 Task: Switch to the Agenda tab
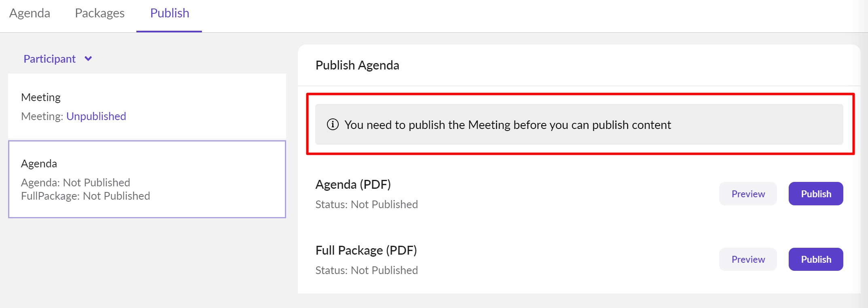(x=30, y=13)
